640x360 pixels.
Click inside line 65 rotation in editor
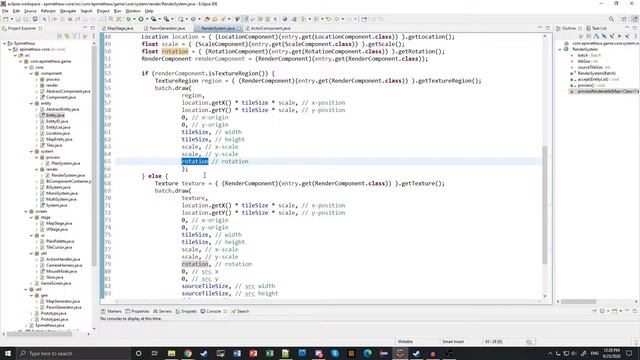195,162
